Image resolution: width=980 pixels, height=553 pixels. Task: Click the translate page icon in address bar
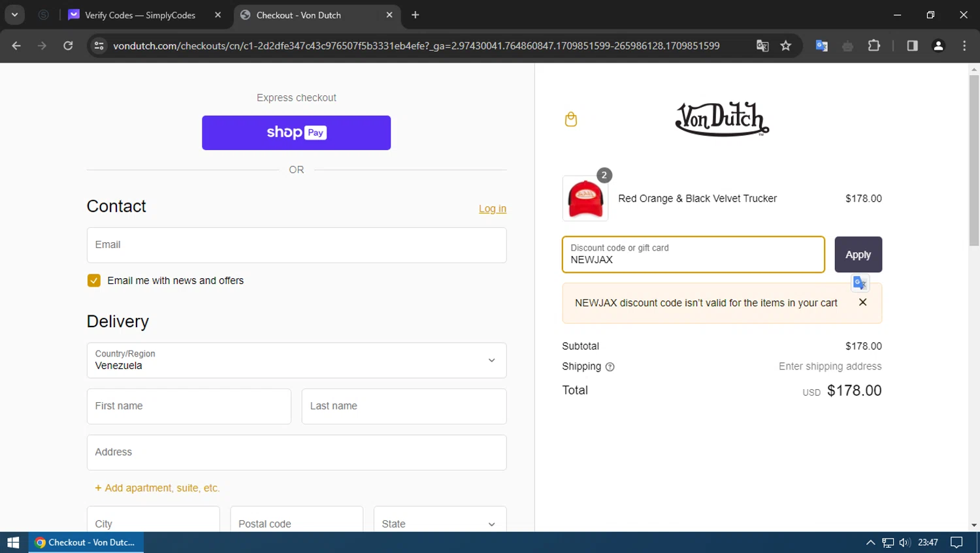click(762, 46)
